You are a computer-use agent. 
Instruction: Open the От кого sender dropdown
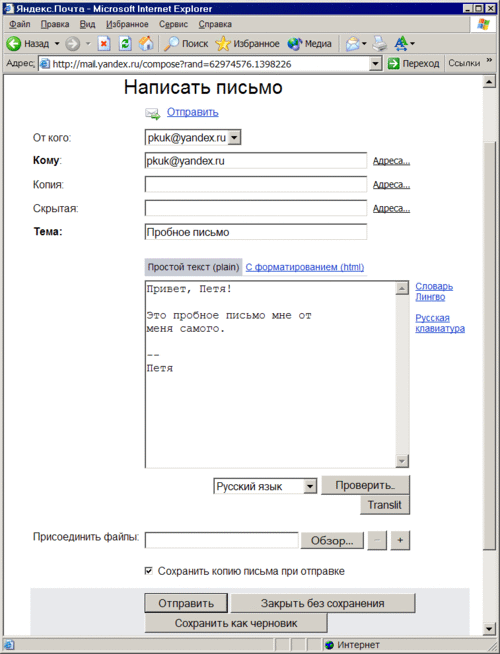click(235, 137)
